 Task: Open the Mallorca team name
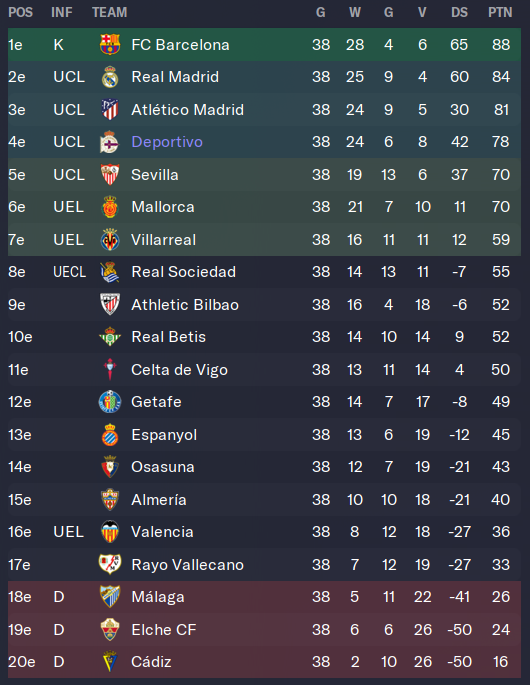pos(163,207)
